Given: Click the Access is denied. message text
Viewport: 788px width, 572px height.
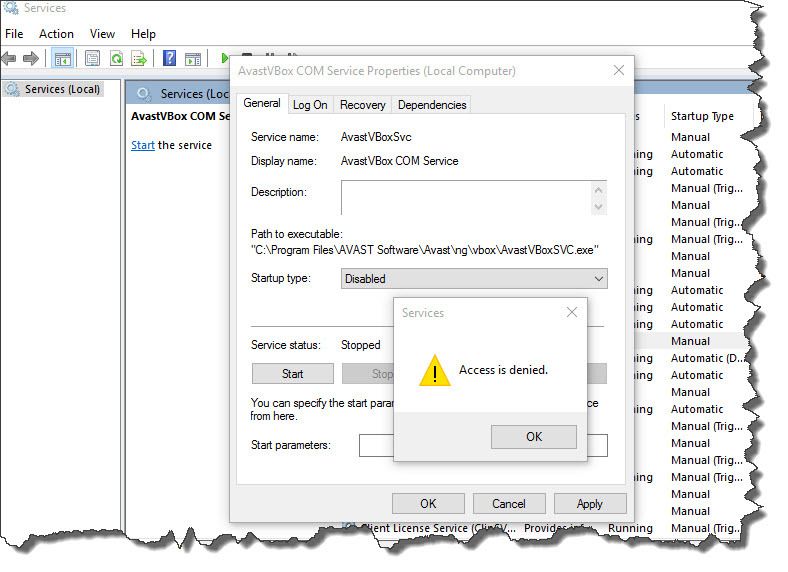Looking at the screenshot, I should (x=503, y=370).
